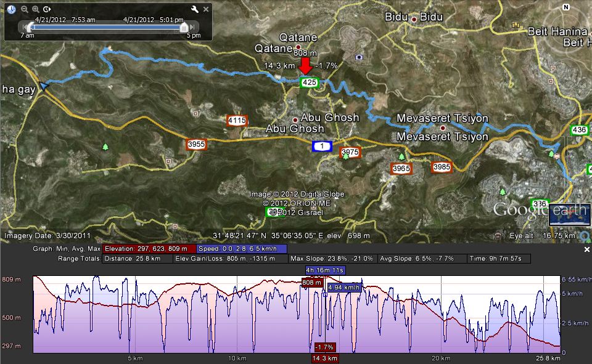Click the right time slider handle
This screenshot has height=364, width=592.
(183, 27)
